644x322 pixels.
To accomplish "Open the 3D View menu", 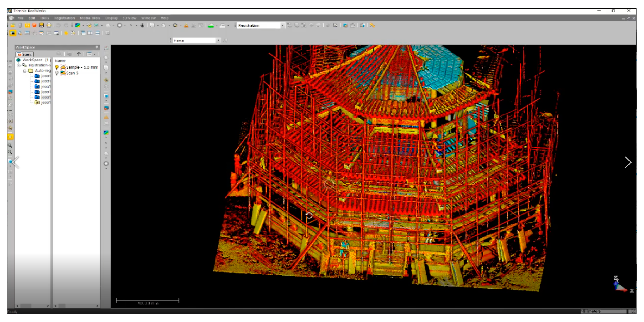I will (x=129, y=18).
